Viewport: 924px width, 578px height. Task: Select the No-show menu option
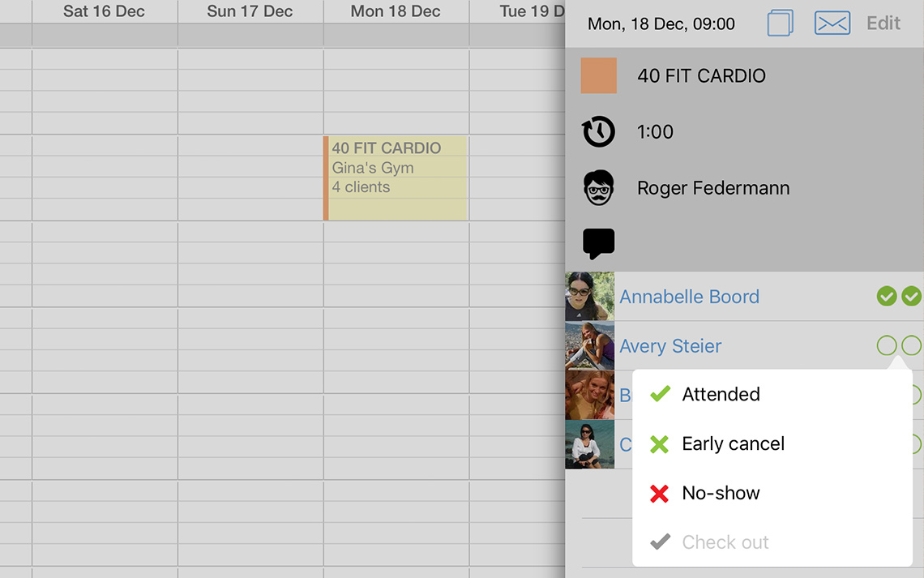(721, 493)
